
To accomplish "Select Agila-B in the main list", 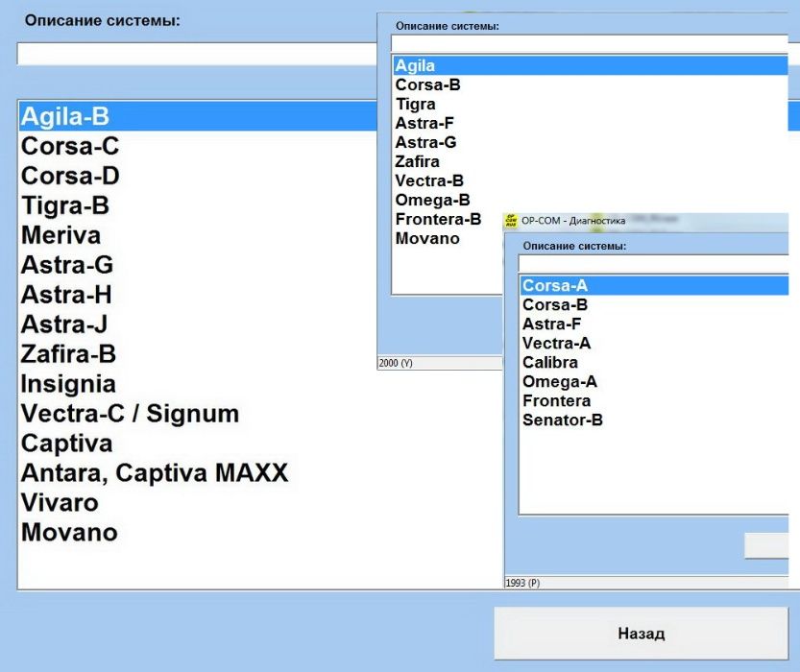I will [198, 116].
